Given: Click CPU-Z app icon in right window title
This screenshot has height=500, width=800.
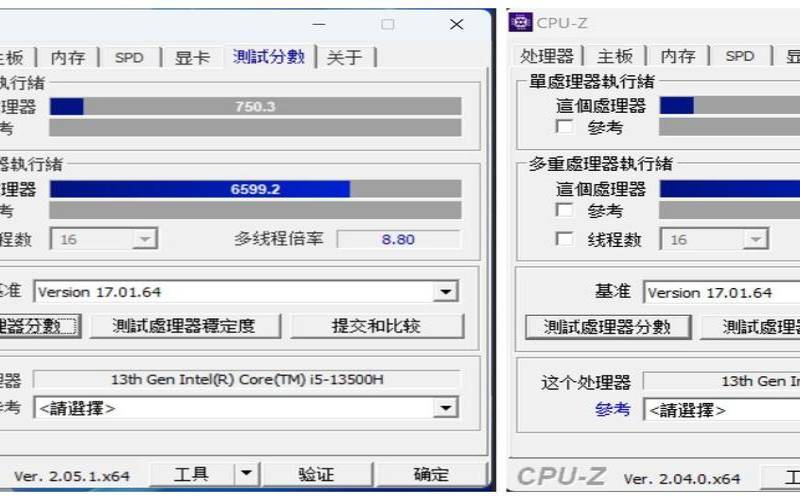Looking at the screenshot, I should pos(520,22).
